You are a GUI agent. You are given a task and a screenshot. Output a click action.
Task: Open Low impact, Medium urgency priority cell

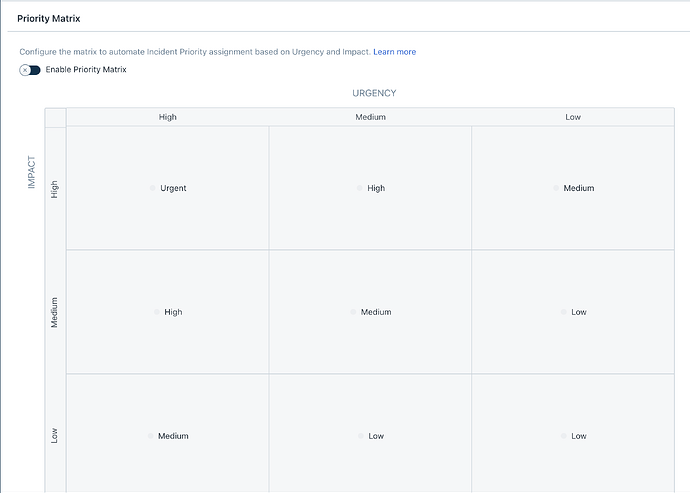click(371, 436)
